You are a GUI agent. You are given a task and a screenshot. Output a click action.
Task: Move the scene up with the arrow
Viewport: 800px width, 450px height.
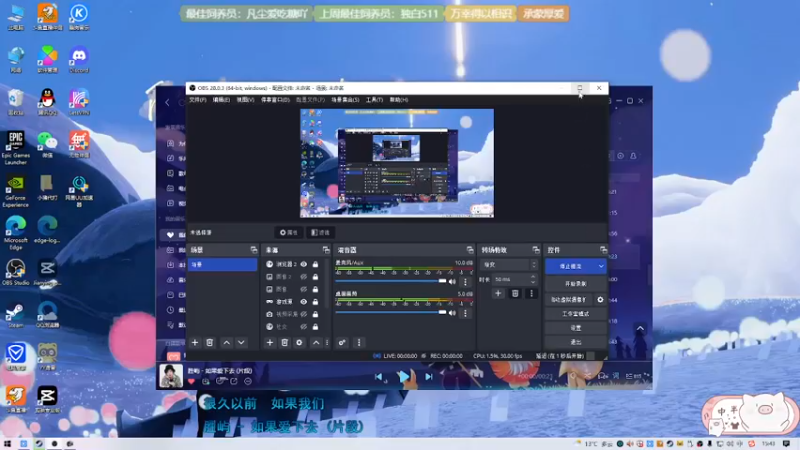coord(227,343)
